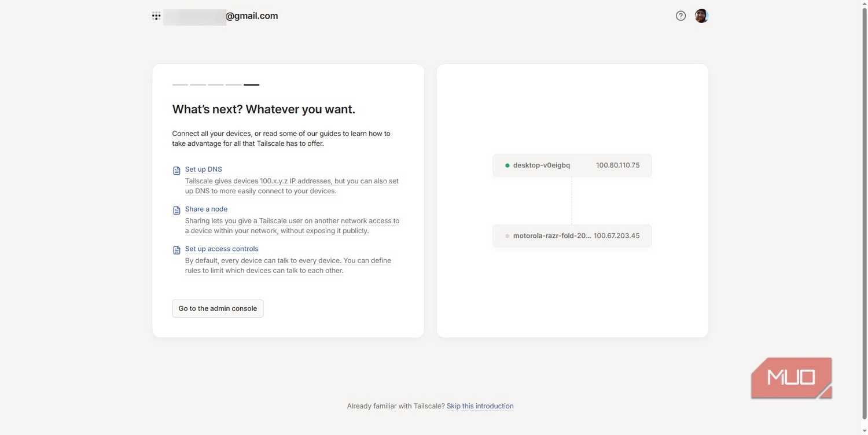The image size is (868, 435).
Task: Select the motorola-razr-fold-20... device name
Action: coord(552,236)
